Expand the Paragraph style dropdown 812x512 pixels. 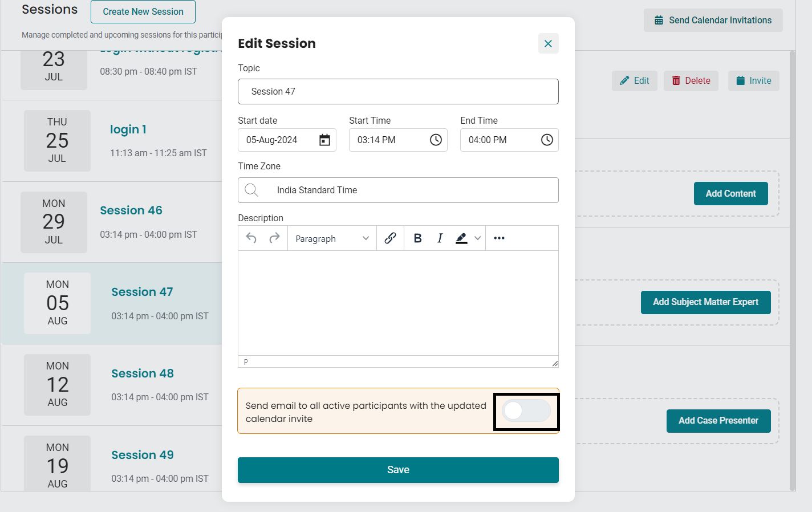point(332,238)
